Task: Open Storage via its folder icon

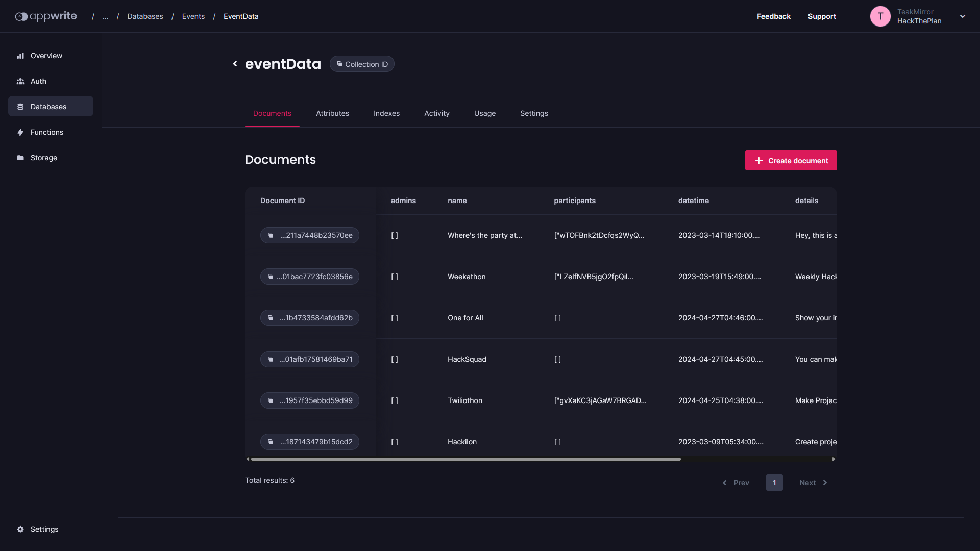Action: pyautogui.click(x=20, y=158)
